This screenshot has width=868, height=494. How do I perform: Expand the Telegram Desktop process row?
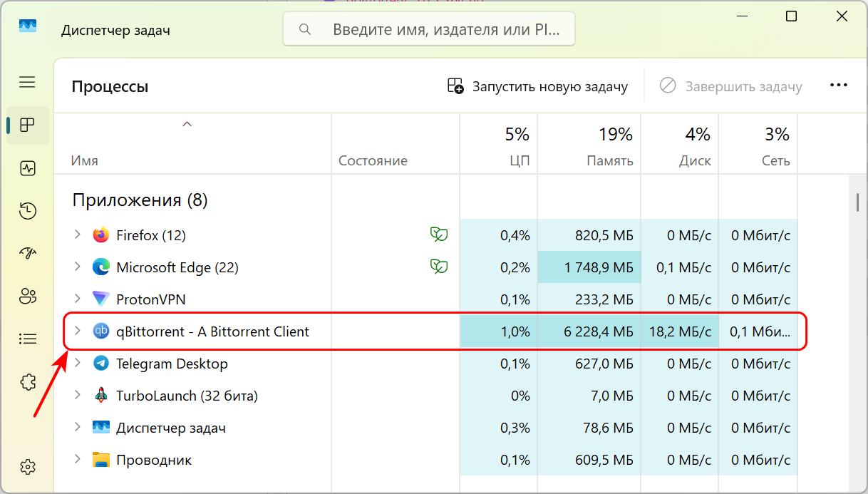pos(78,363)
